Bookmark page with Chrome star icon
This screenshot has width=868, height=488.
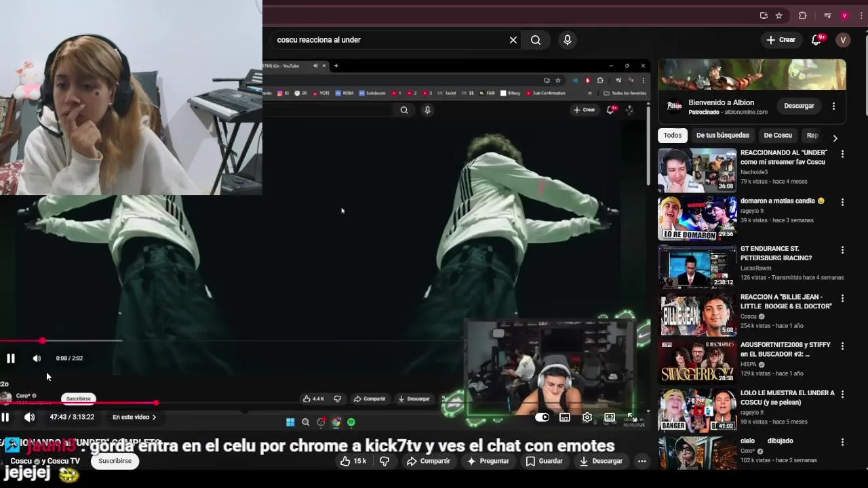[779, 16]
